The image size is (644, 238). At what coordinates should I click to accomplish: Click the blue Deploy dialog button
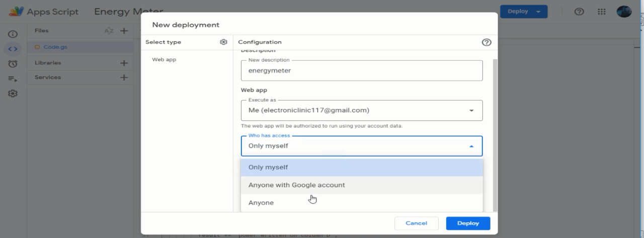pyautogui.click(x=468, y=223)
